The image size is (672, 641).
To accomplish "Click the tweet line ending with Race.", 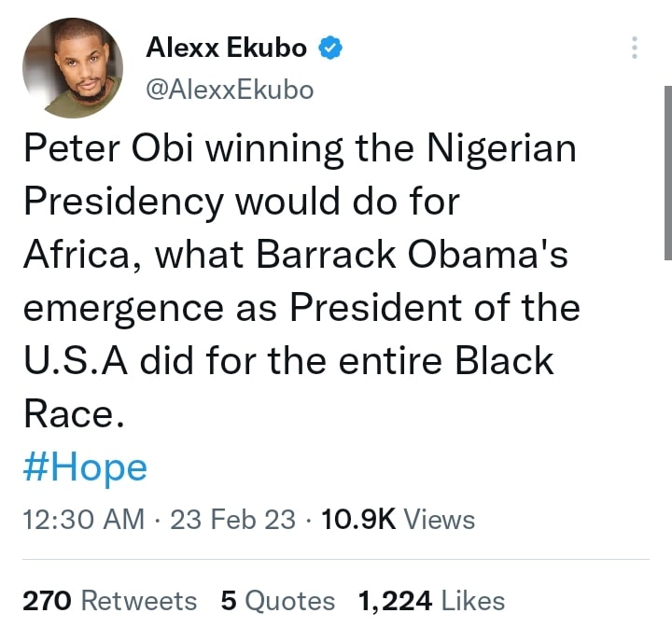I will (x=74, y=414).
